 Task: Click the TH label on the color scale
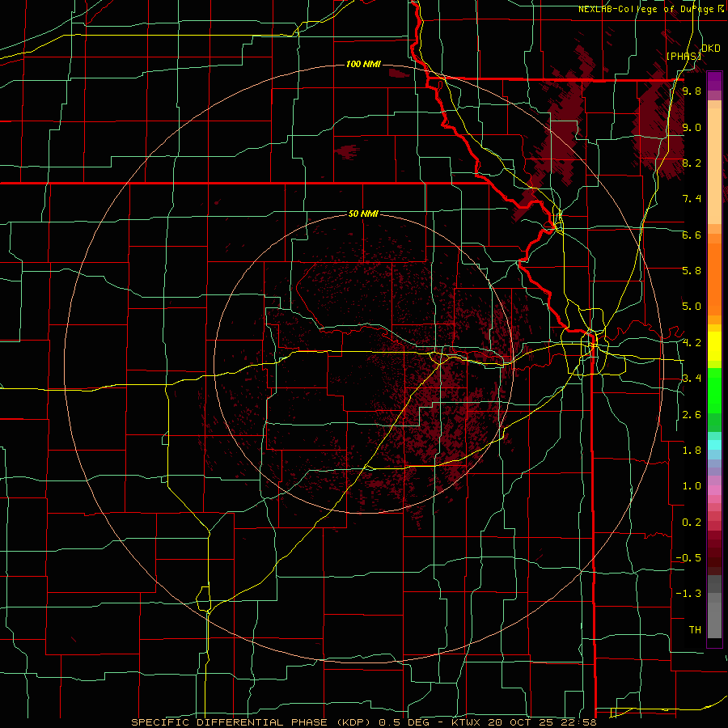coord(695,630)
